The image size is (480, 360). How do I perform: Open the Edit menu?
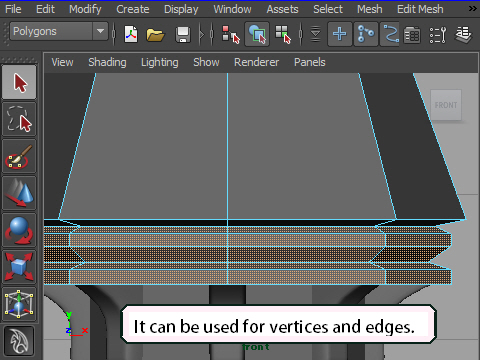click(x=45, y=9)
